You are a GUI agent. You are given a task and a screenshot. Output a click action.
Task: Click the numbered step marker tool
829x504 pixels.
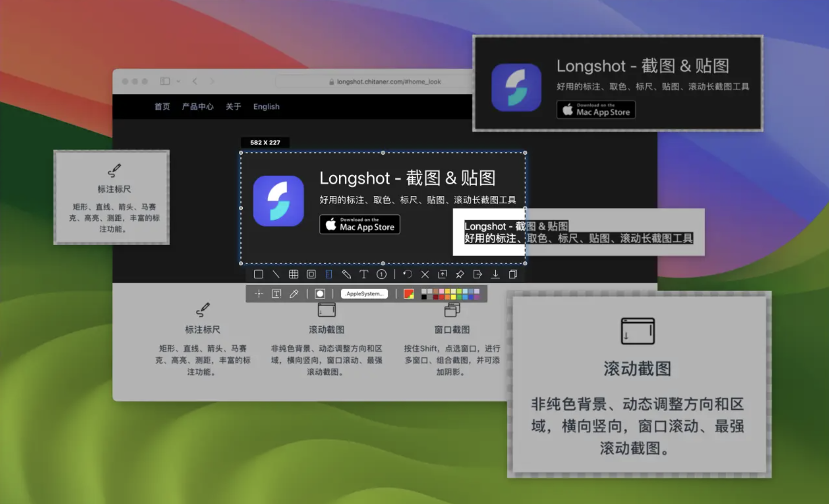(x=382, y=274)
